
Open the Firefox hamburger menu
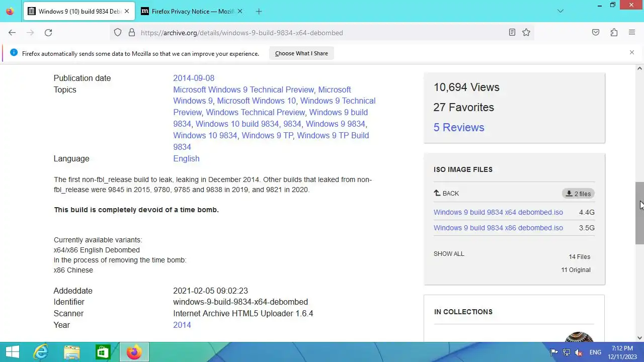[632, 32]
